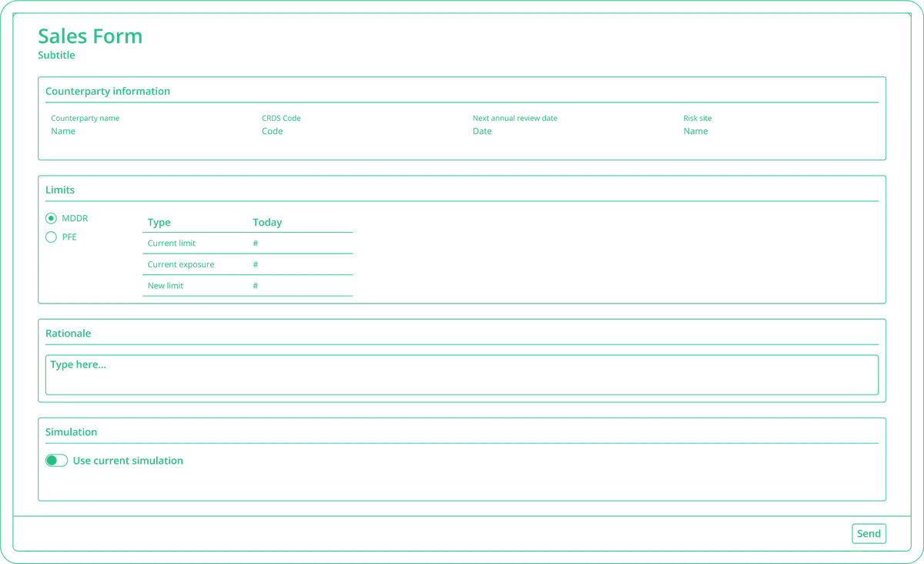
Task: Click the Today value for New limit
Action: (x=256, y=286)
